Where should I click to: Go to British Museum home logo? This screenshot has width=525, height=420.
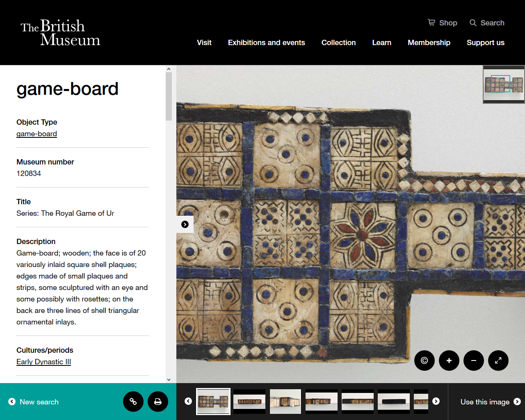[x=60, y=32]
